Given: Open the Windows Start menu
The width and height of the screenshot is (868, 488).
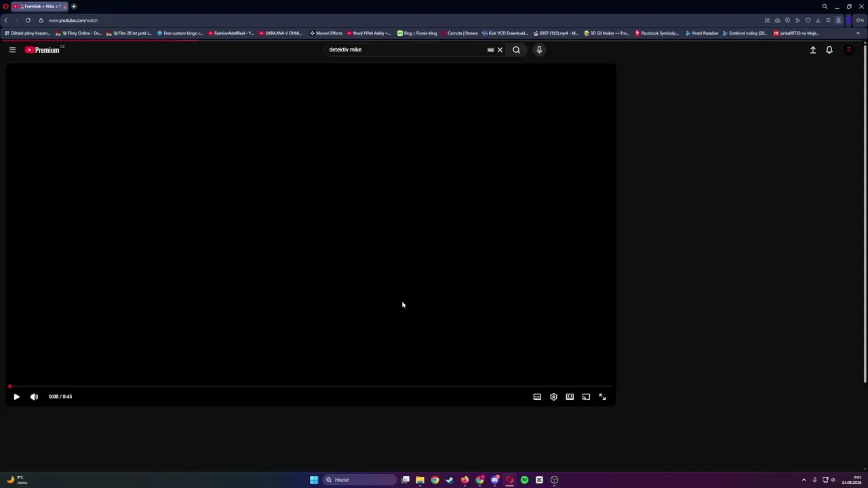Looking at the screenshot, I should point(314,480).
